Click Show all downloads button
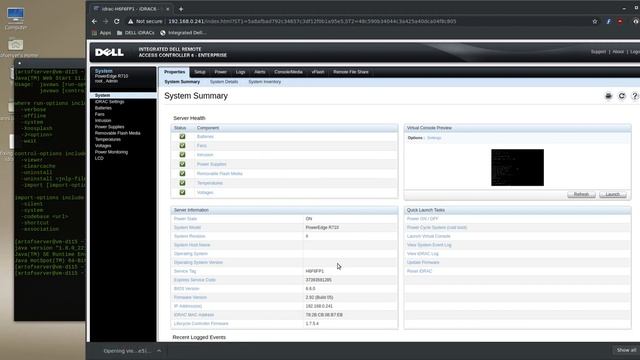 (626, 350)
